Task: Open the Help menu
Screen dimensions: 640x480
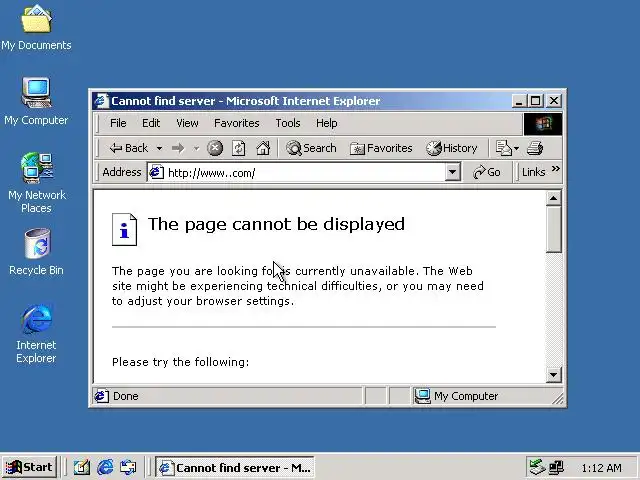Action: pyautogui.click(x=327, y=123)
